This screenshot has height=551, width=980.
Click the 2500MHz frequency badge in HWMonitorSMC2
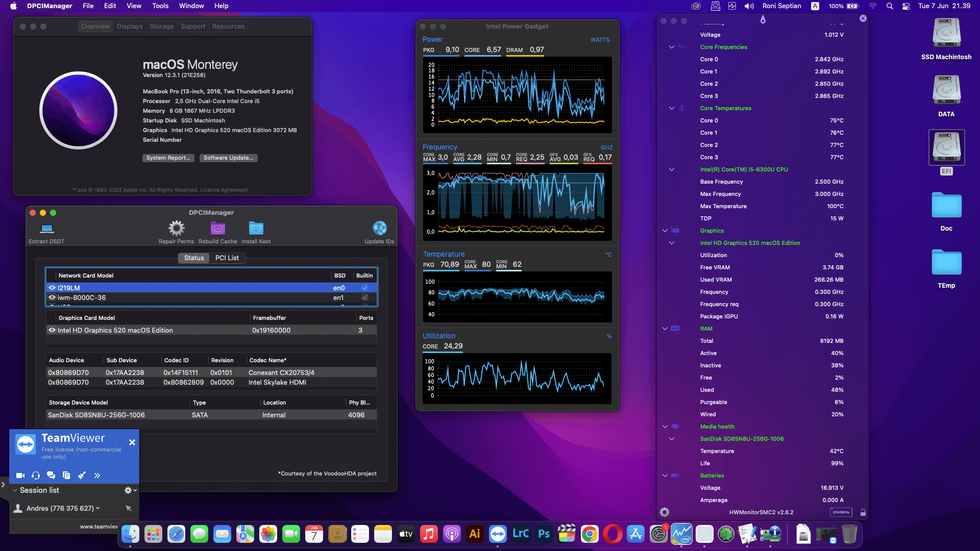click(841, 512)
